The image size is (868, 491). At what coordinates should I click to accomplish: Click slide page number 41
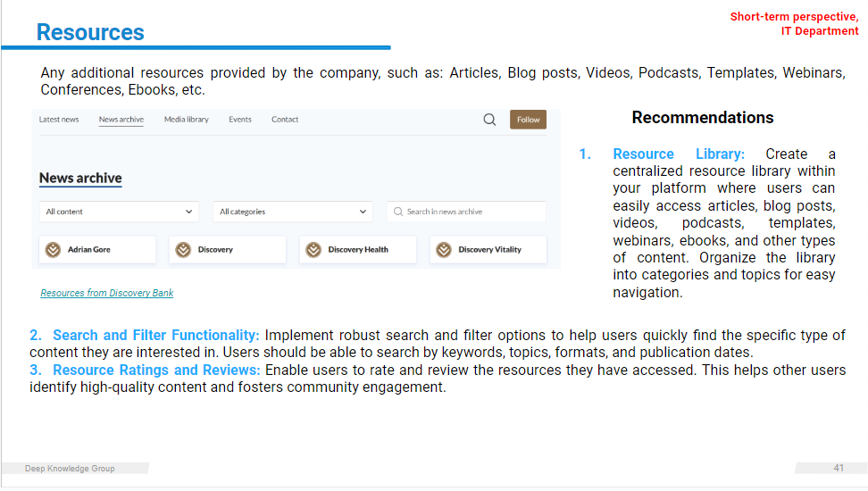pyautogui.click(x=839, y=468)
